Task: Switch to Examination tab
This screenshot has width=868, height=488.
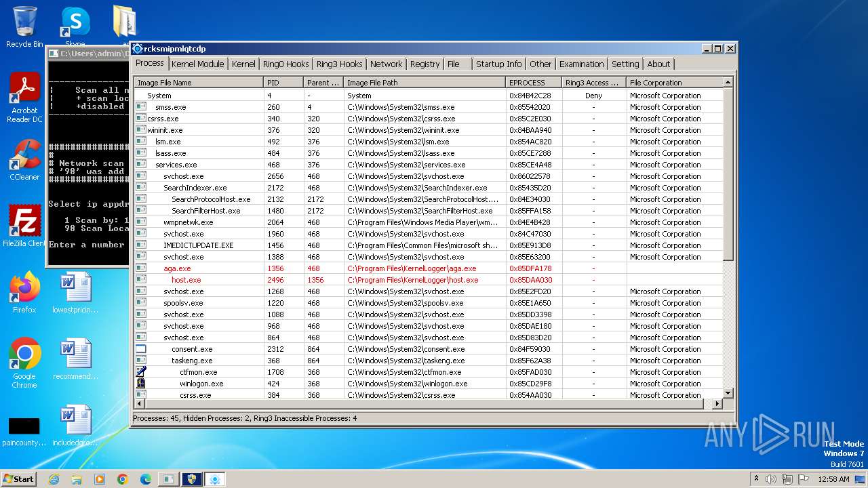Action: pyautogui.click(x=581, y=64)
